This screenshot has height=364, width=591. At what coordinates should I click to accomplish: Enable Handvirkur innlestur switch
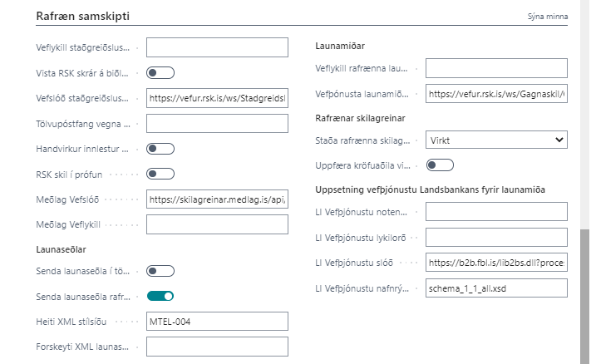160,149
